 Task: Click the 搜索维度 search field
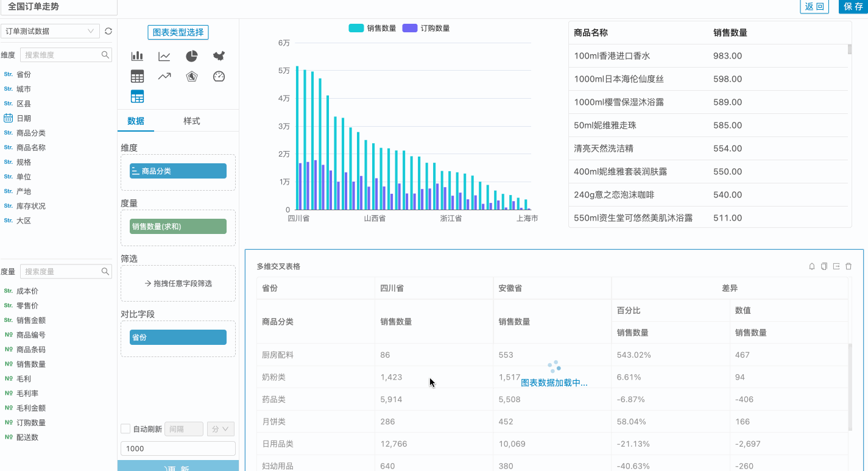[x=62, y=55]
